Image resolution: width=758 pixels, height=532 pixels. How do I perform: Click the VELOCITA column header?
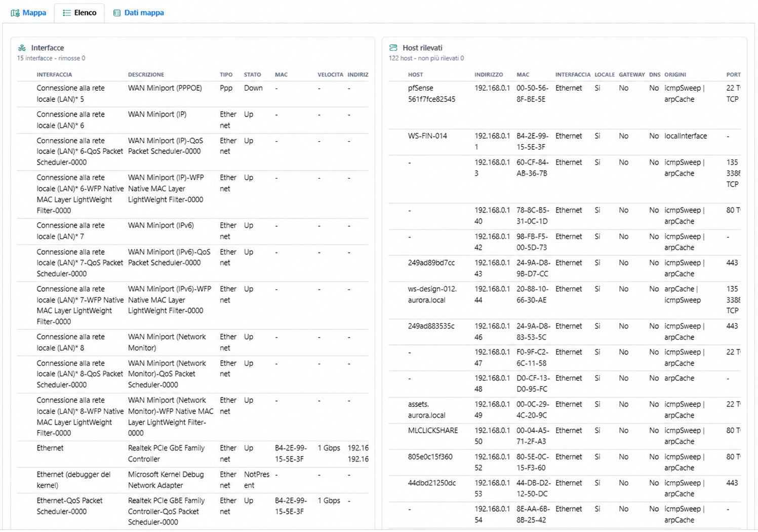[x=330, y=74]
